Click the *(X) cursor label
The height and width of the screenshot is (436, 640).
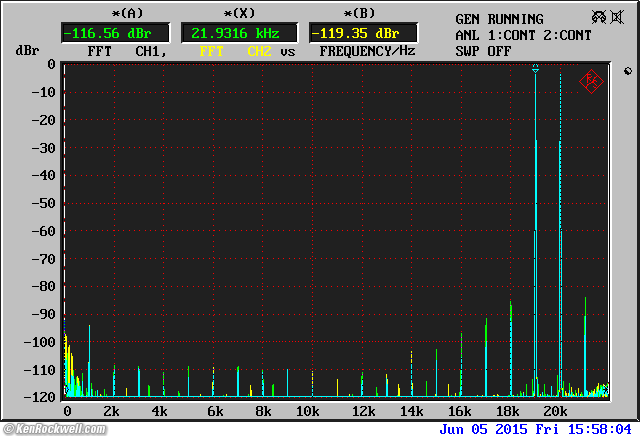pyautogui.click(x=240, y=13)
